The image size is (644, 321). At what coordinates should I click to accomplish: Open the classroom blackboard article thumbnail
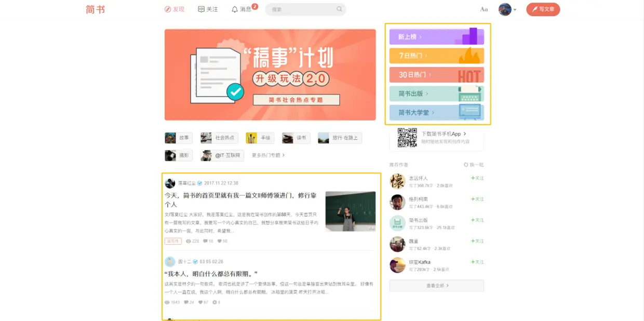[351, 211]
